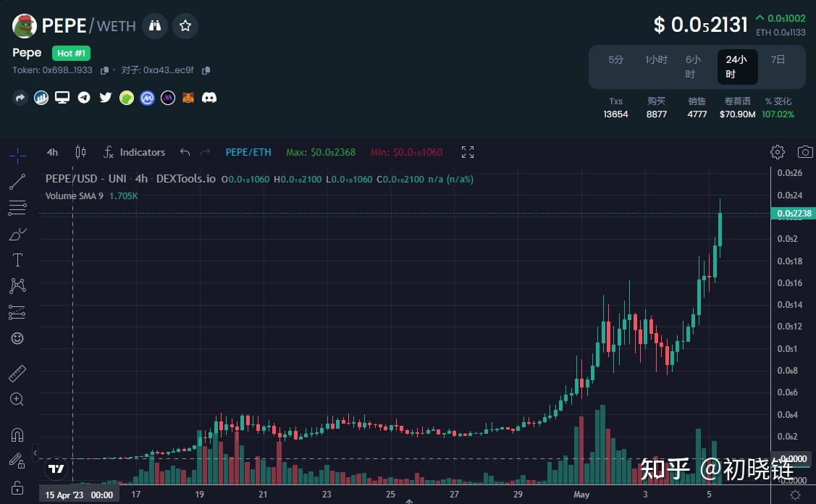Open the 4h interval selector
Image resolution: width=816 pixels, height=504 pixels.
(51, 152)
